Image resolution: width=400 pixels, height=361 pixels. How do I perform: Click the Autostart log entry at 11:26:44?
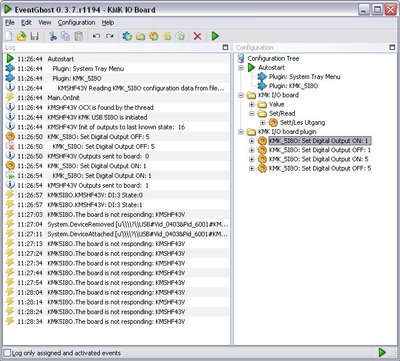click(61, 59)
